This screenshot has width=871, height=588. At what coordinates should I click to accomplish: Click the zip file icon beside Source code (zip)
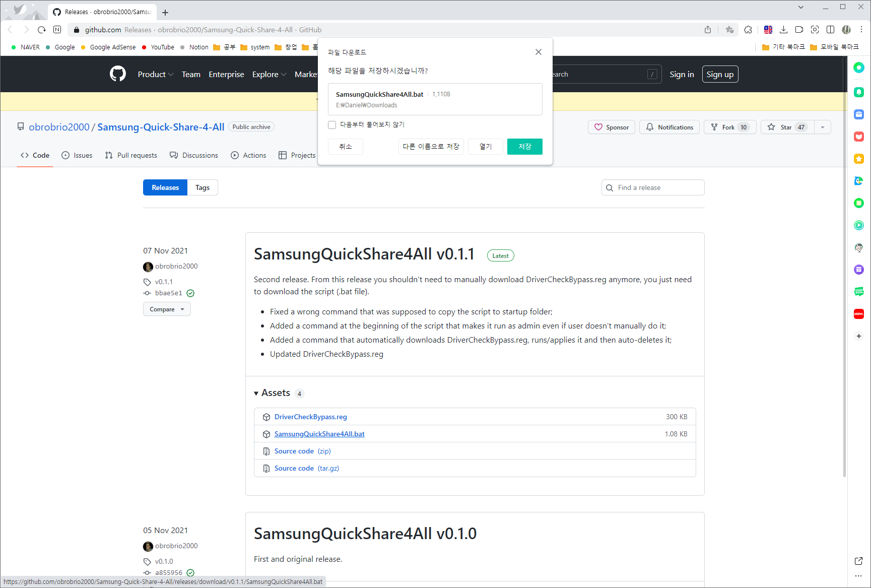(x=266, y=451)
